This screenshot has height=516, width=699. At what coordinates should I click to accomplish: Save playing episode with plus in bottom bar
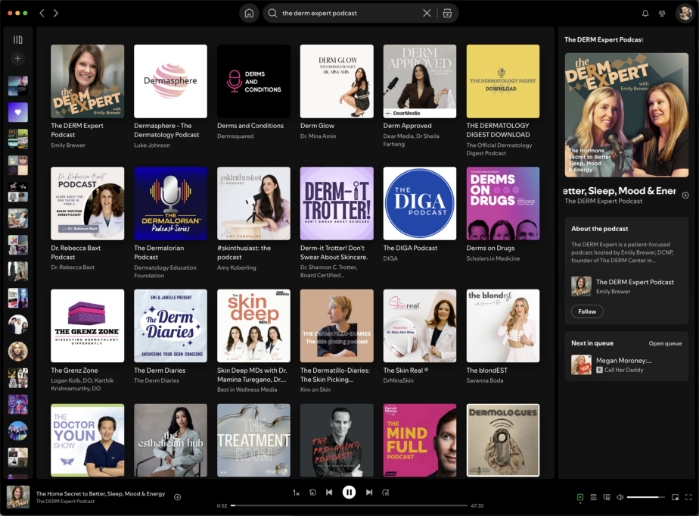pos(177,497)
